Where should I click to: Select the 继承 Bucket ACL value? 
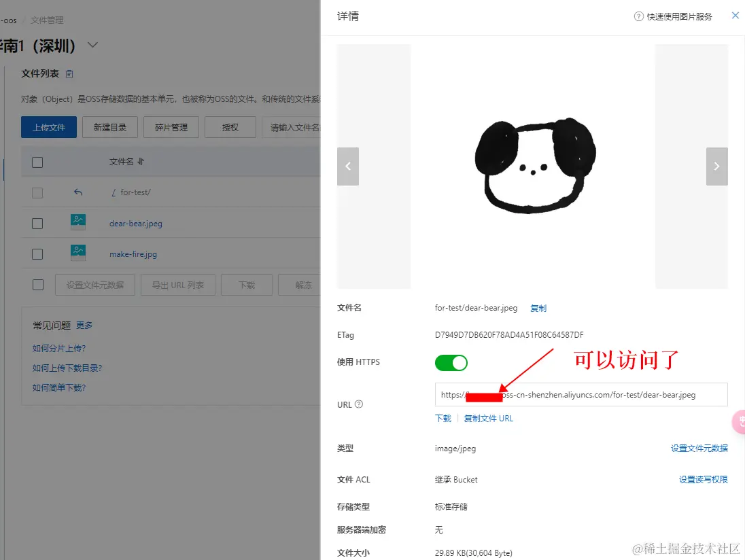click(x=456, y=480)
